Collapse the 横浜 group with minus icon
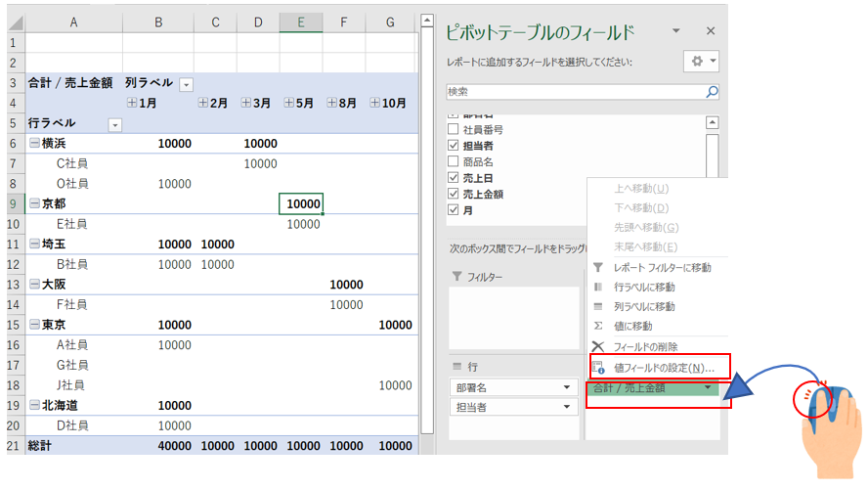Screen dimensions: 868x490 34,144
